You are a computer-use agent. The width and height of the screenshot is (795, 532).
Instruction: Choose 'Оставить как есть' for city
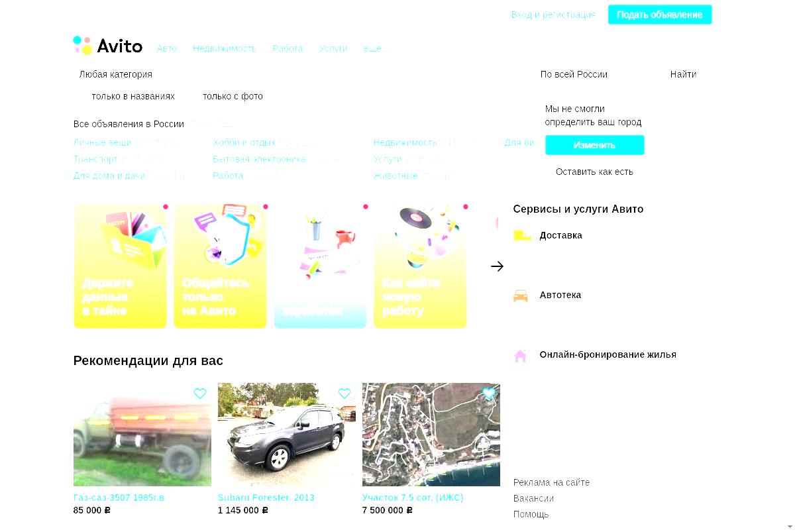[x=594, y=172]
